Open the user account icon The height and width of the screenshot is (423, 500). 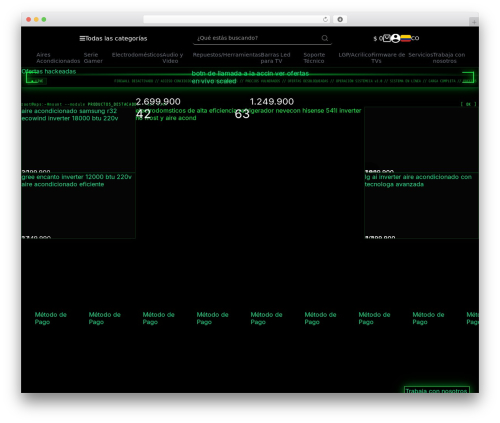395,38
